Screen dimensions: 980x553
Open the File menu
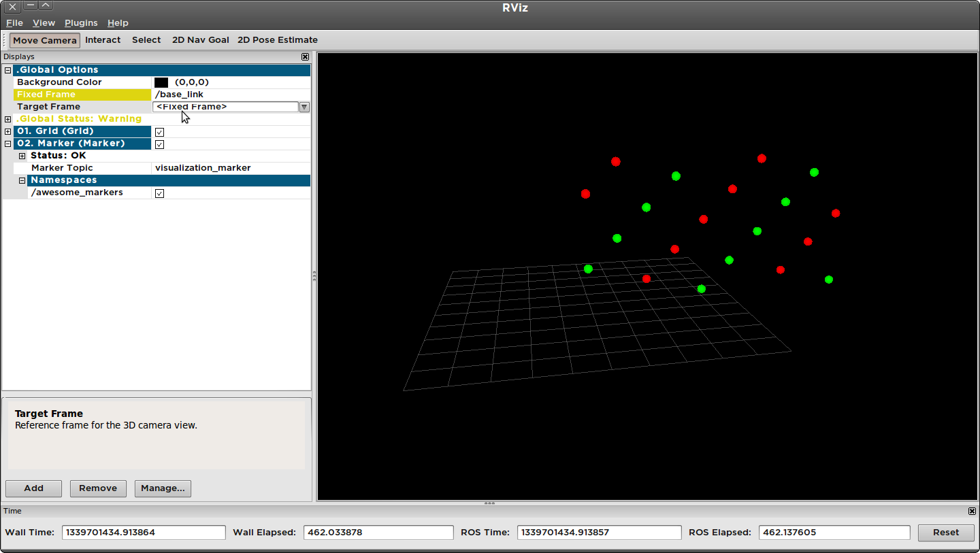click(x=14, y=22)
